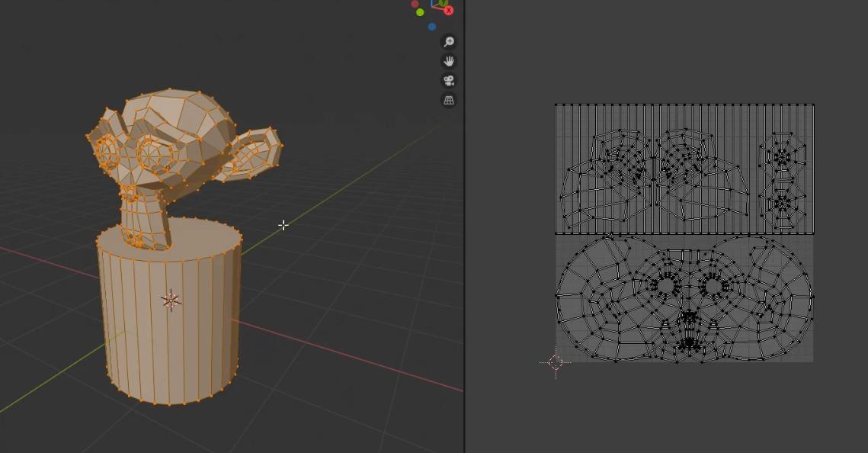Switch perspective/orthographic with the grid icon
The width and height of the screenshot is (868, 453).
coord(448,100)
